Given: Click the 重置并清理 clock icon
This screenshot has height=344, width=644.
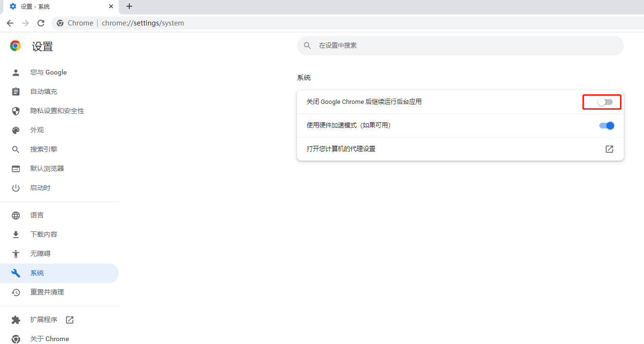Looking at the screenshot, I should [x=16, y=292].
